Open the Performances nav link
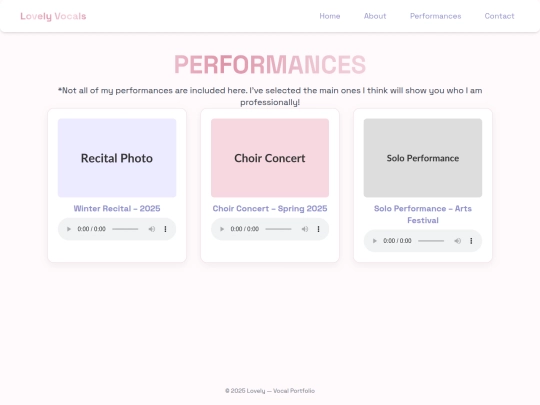The image size is (540, 405). click(x=435, y=16)
